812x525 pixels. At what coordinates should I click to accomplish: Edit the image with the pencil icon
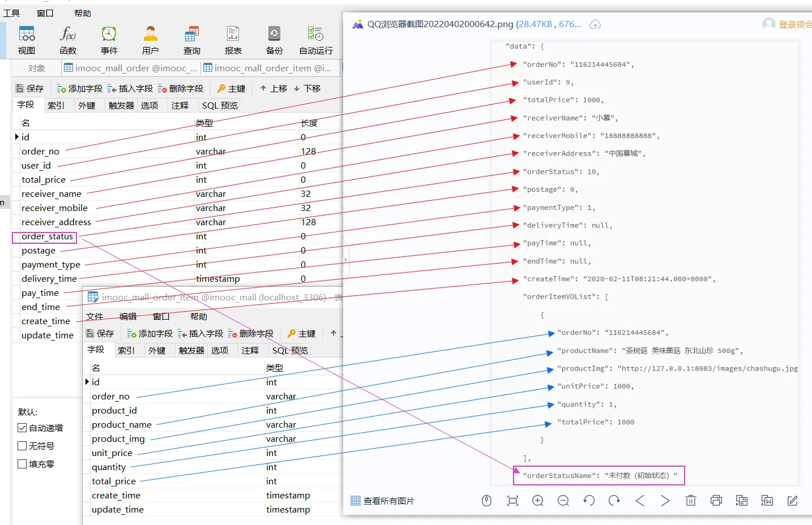click(x=793, y=501)
